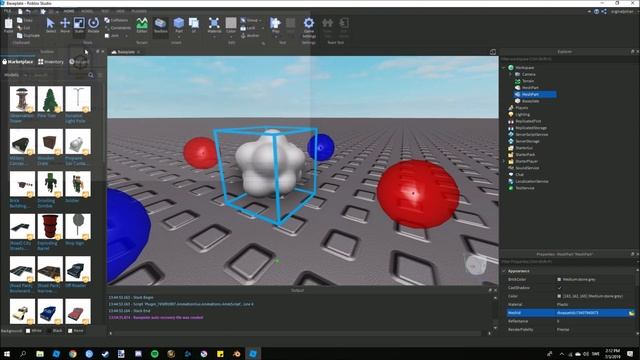Screen dimensions: 640x360
Task: Click the Group icon in Edit section
Action: (243, 20)
